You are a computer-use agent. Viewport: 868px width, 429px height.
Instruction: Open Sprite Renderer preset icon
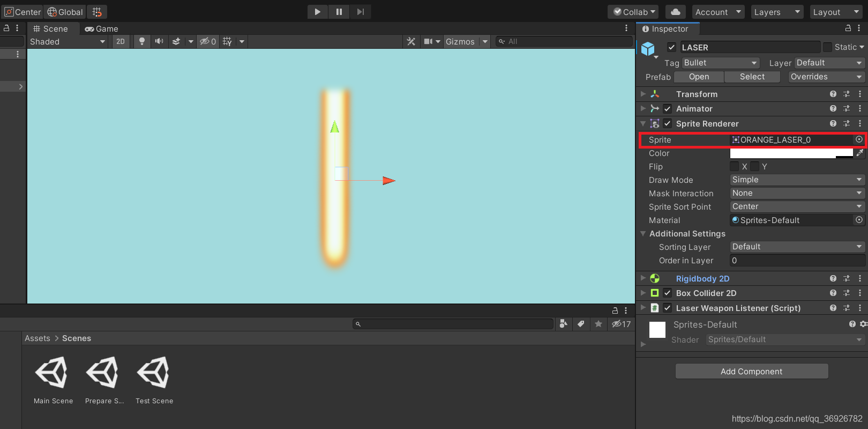point(847,123)
